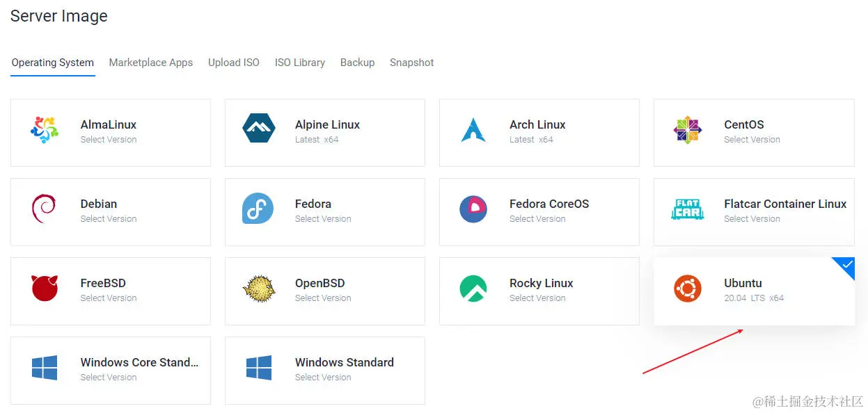Open the Backup tab
The width and height of the screenshot is (868, 413).
click(357, 63)
